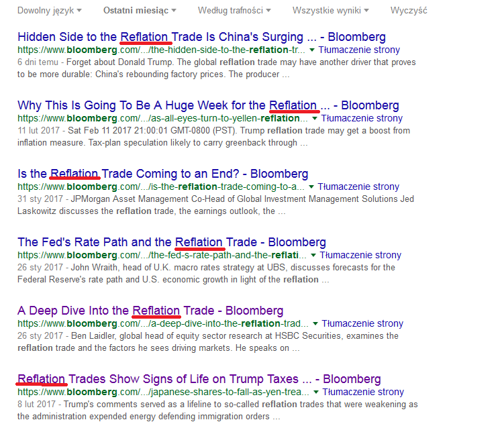The width and height of the screenshot is (504, 426).
Task: Click green arrow beside the-fed-s-rate-path URL
Action: click(313, 256)
